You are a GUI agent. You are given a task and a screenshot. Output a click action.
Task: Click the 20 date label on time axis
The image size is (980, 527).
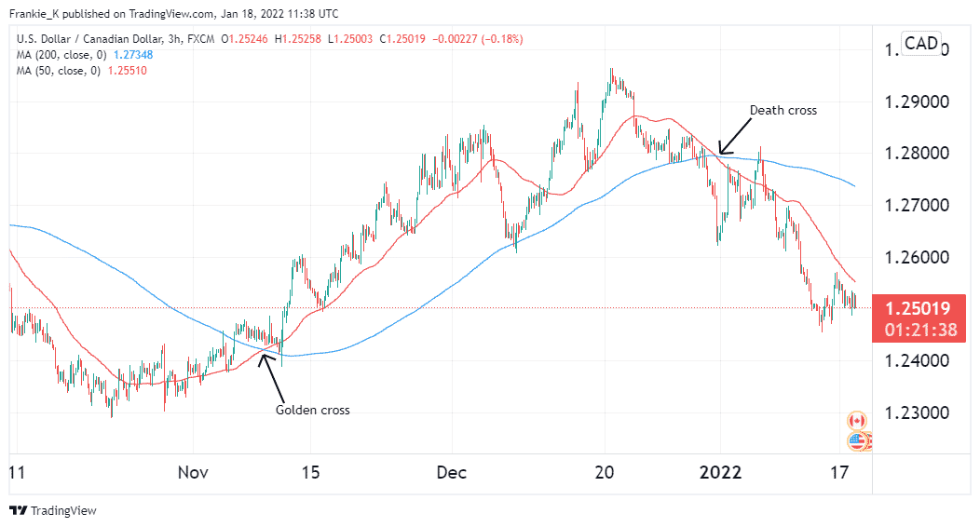604,473
